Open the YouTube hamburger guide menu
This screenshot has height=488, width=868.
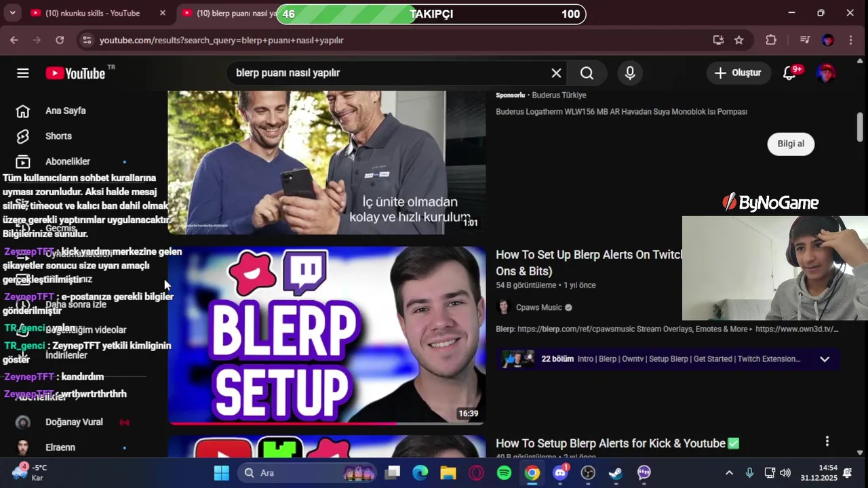pyautogui.click(x=23, y=73)
